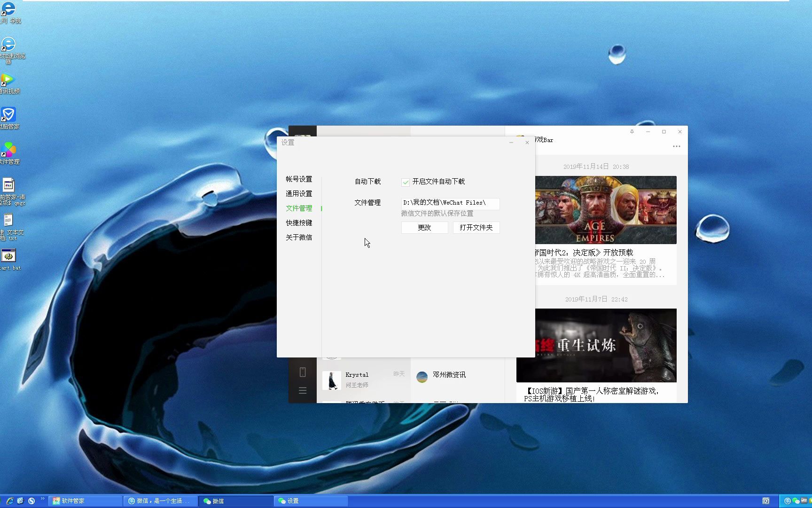Screen dimensions: 812x508
Task: Open the 关于微信 settings section
Action: [299, 238]
